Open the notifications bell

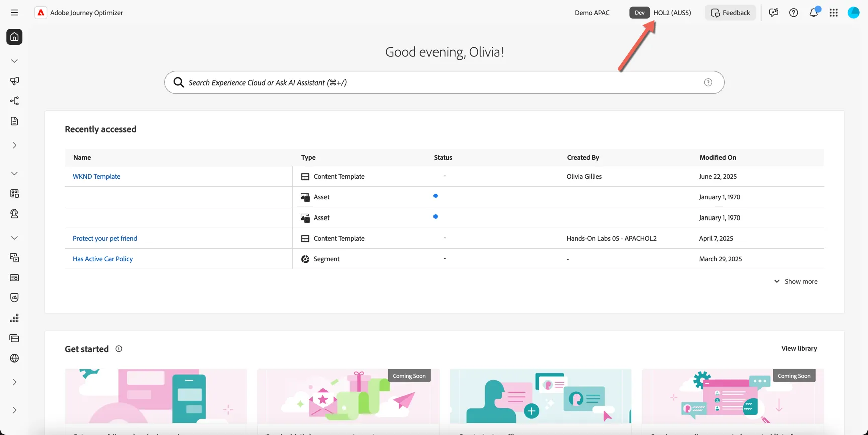pyautogui.click(x=814, y=13)
